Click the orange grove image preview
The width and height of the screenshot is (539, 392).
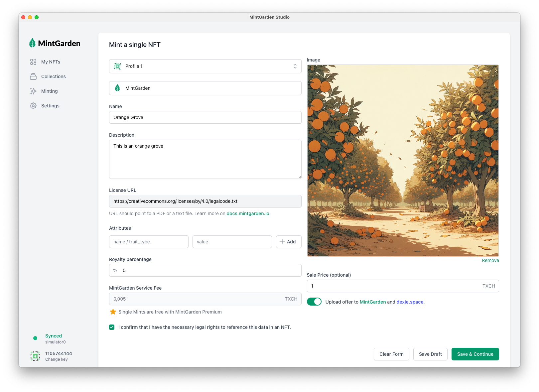[403, 161]
